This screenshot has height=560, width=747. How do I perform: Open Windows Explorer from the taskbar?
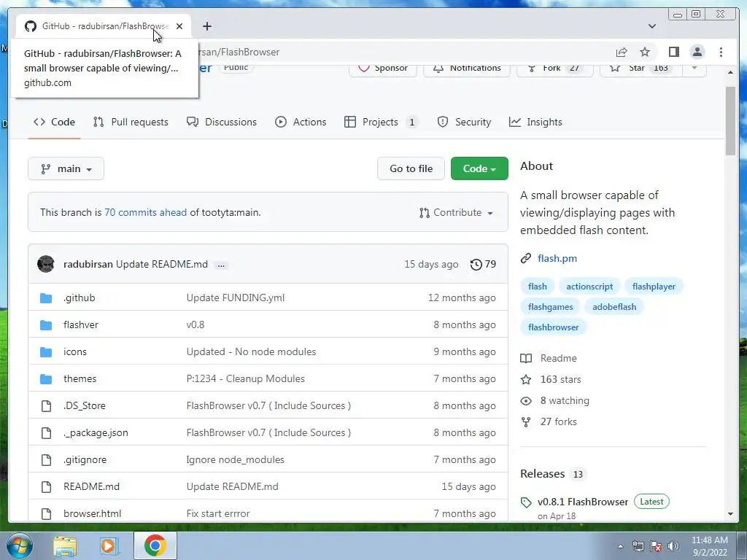click(65, 545)
